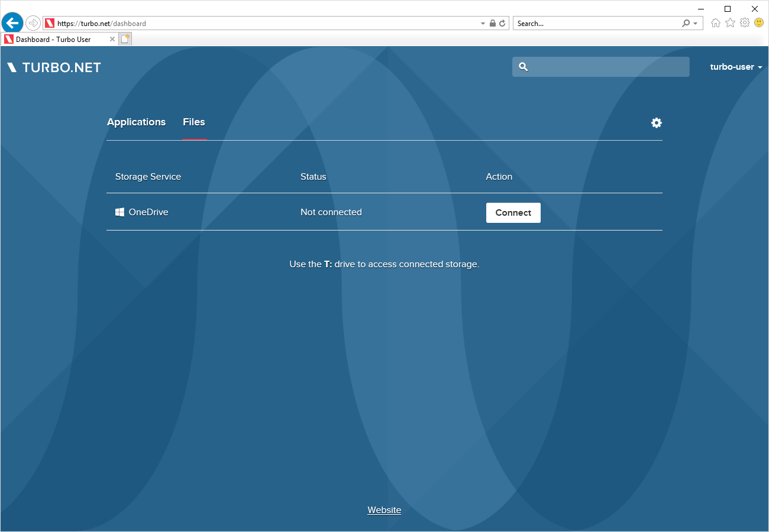Connect the OneDrive storage service

513,212
